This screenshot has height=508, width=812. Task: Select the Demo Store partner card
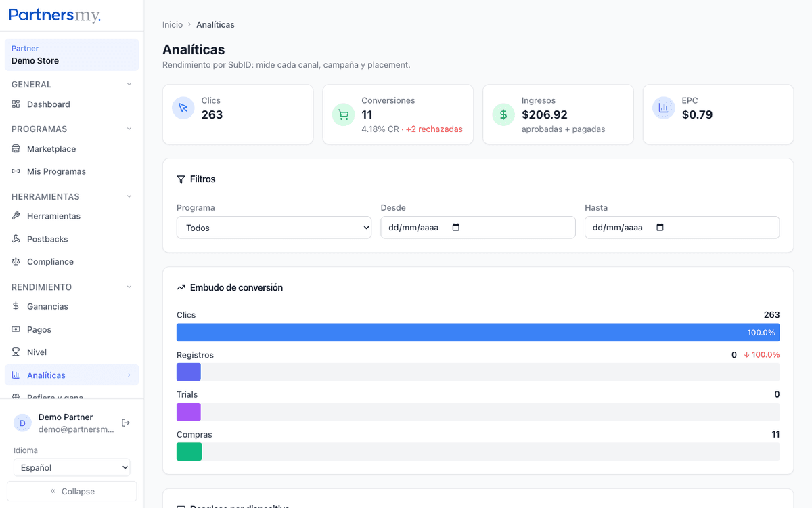(72, 55)
